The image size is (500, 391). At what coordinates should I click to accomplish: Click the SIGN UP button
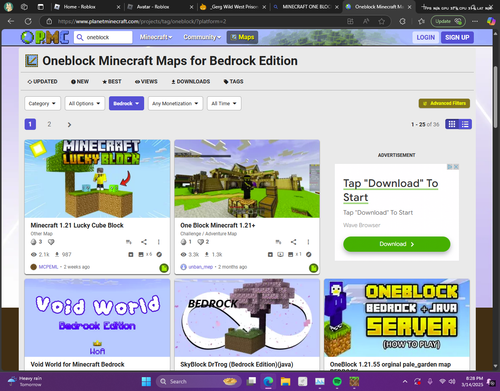click(457, 37)
